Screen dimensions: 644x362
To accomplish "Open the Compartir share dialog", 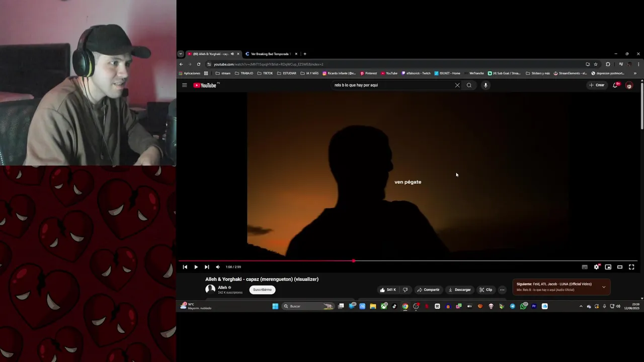I will pyautogui.click(x=428, y=290).
